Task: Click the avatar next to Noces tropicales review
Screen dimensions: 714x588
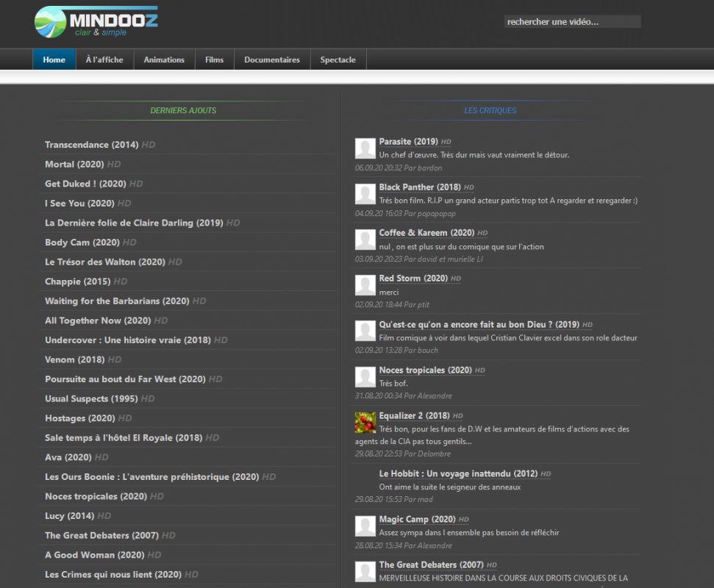Action: [365, 377]
